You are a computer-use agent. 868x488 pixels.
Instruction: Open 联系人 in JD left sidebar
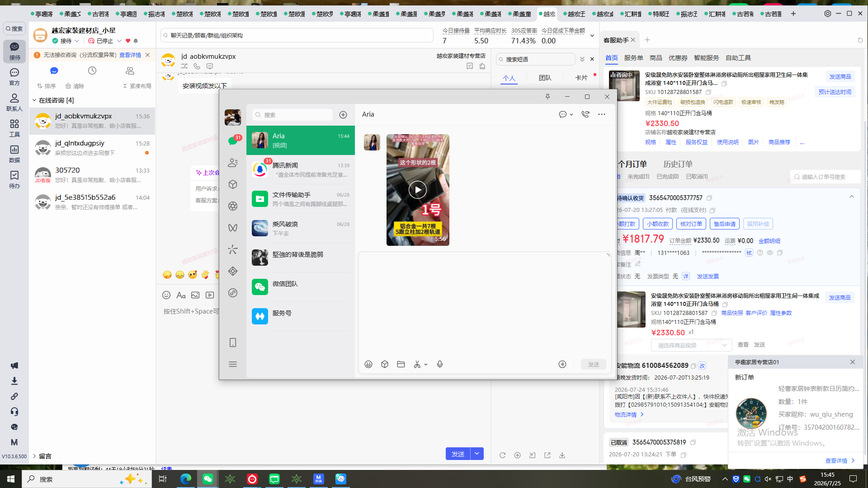pyautogui.click(x=14, y=102)
